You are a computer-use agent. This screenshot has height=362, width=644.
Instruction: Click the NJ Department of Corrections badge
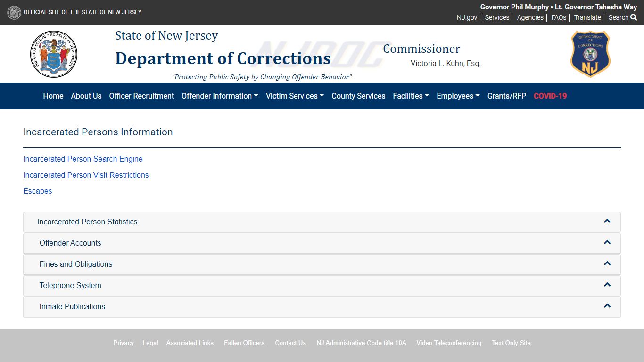click(590, 54)
